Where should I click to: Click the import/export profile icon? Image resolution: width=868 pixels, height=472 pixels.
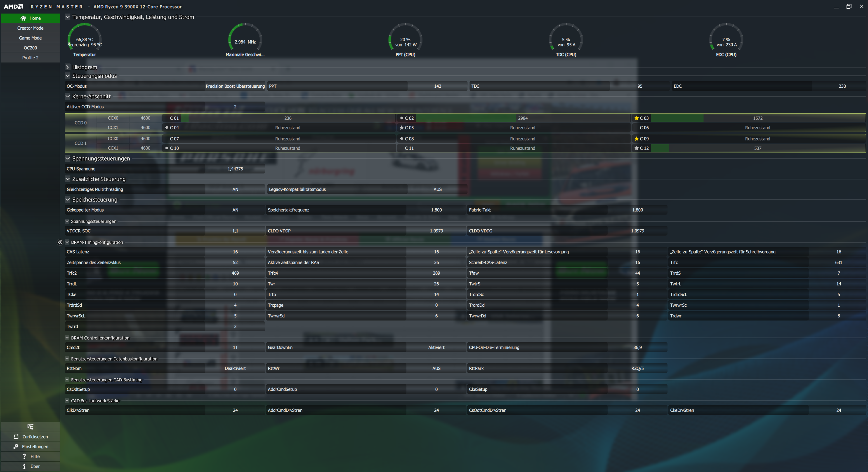[x=30, y=427]
